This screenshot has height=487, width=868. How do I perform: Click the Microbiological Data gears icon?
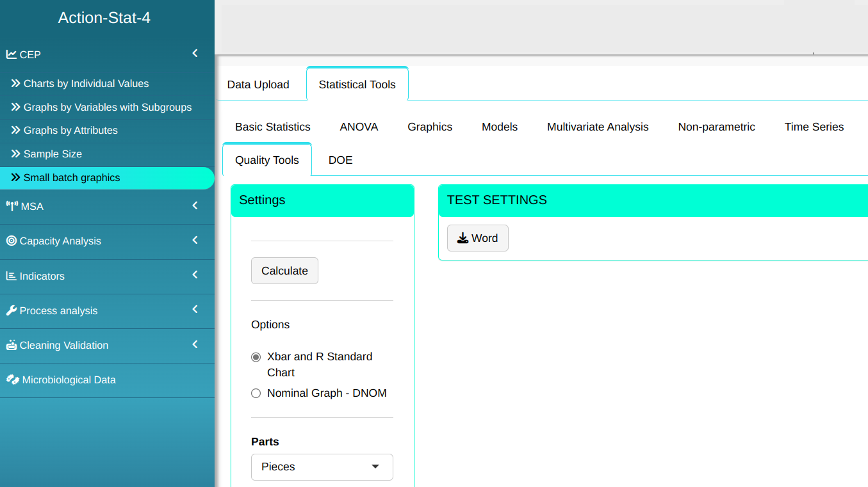[x=13, y=379]
